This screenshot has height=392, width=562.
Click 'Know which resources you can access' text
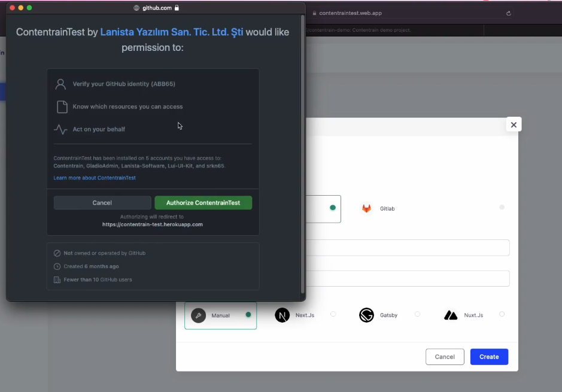(x=127, y=107)
